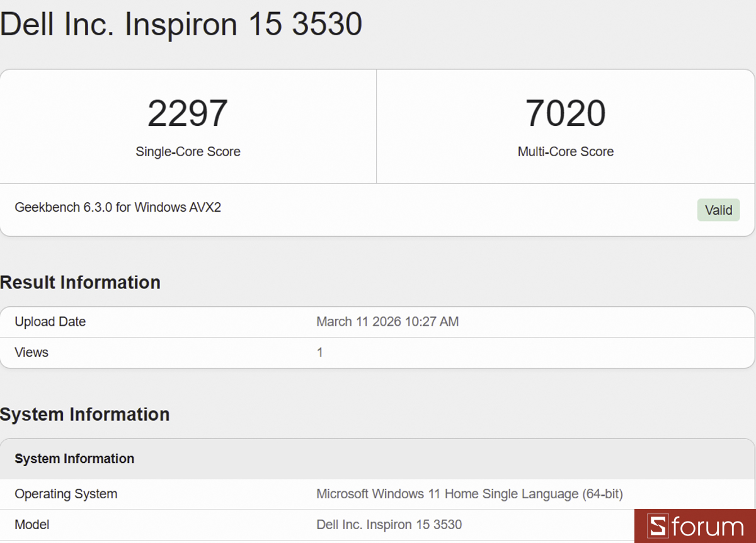Select the date 'March 11 2026 10:27 AM'

point(387,321)
